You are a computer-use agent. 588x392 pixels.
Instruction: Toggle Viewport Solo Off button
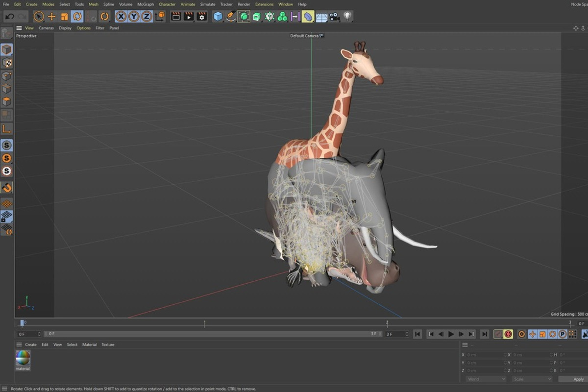pos(6,145)
